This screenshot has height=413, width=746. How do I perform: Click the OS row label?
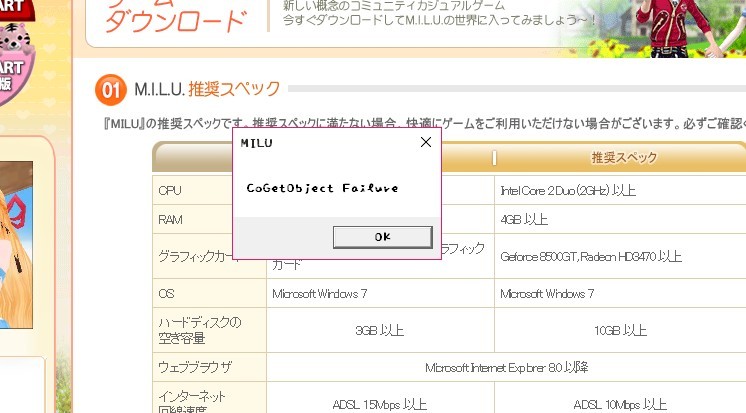pyautogui.click(x=166, y=294)
